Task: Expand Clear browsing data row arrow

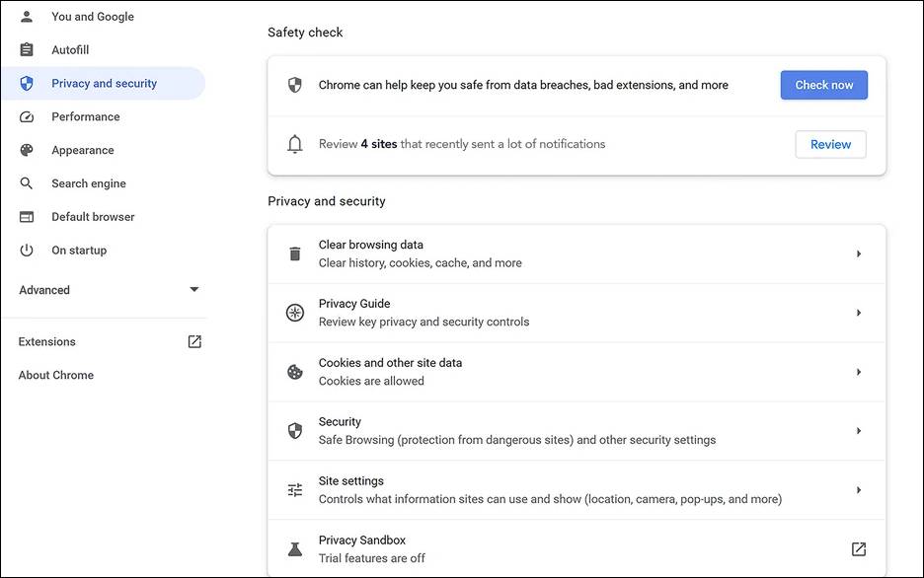Action: click(859, 253)
